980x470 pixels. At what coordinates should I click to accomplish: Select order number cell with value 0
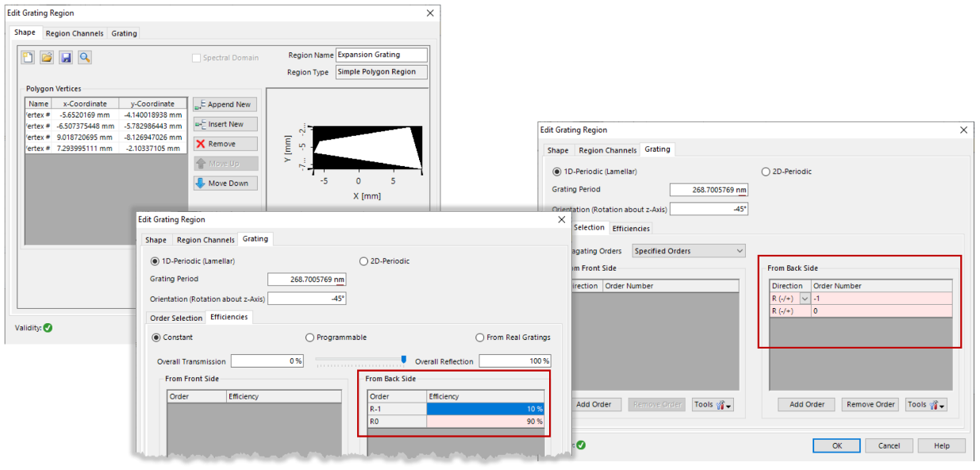pos(882,311)
